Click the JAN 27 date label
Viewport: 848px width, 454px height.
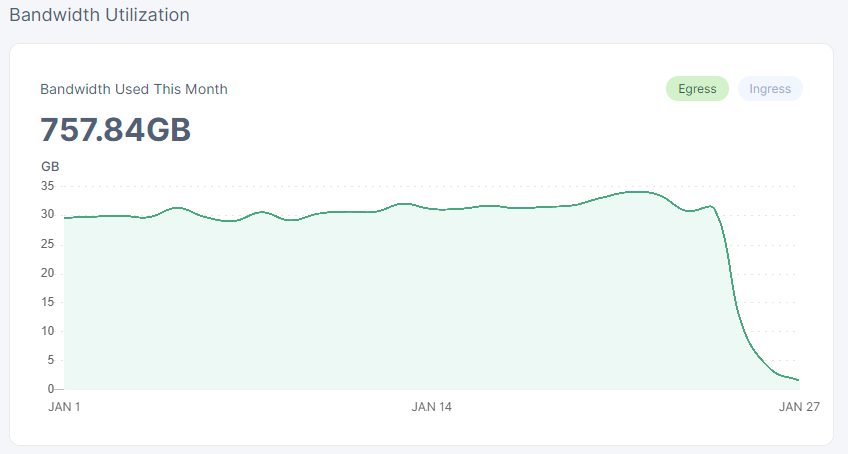[799, 407]
